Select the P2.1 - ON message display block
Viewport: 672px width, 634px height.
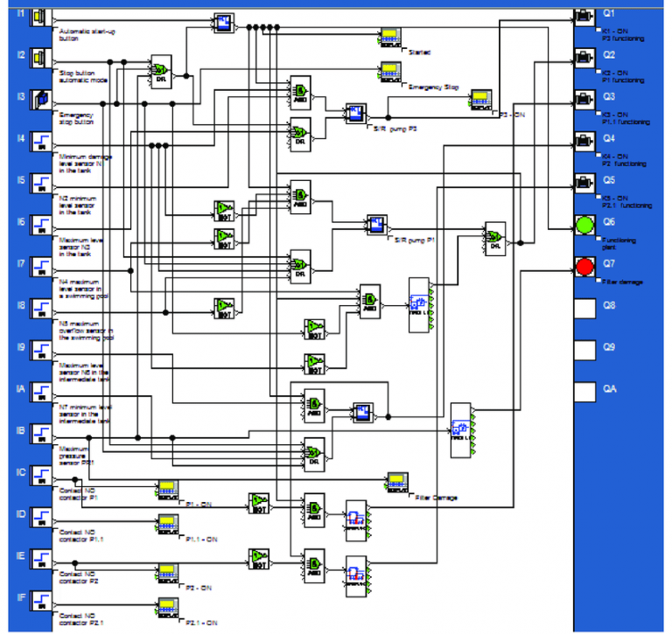pos(167,606)
